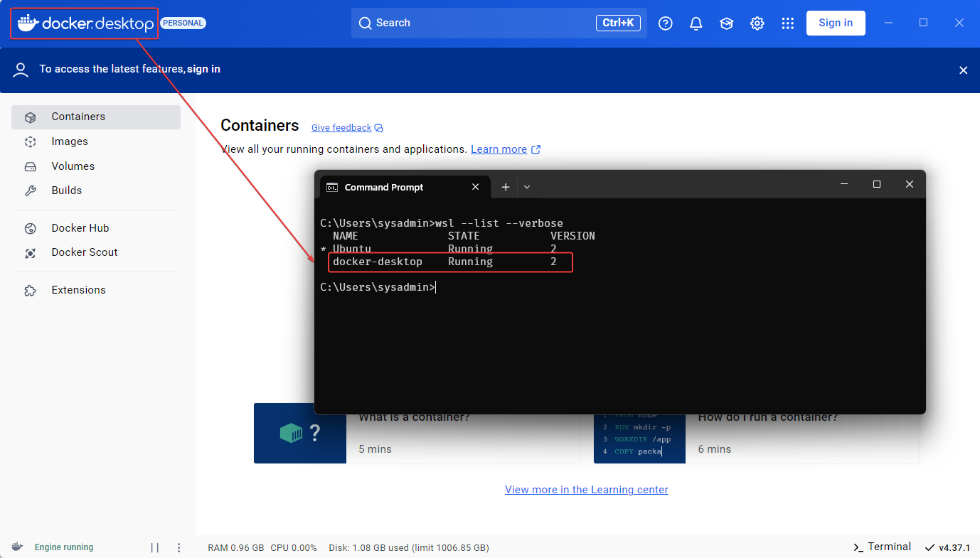
Task: Add new tab in Command Prompt window
Action: click(x=506, y=187)
